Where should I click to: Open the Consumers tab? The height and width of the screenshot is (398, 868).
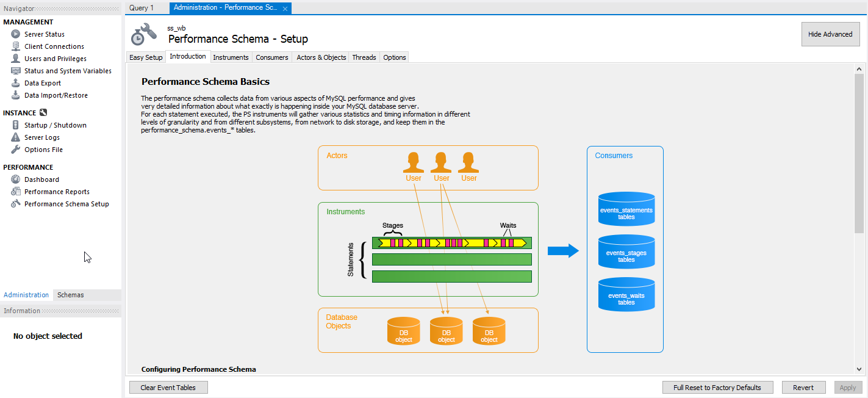[272, 57]
